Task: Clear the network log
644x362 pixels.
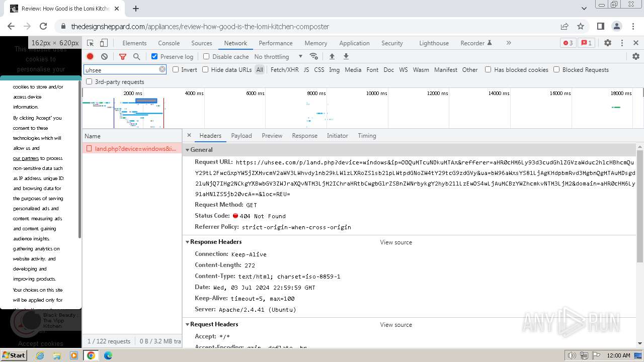Action: [x=104, y=57]
